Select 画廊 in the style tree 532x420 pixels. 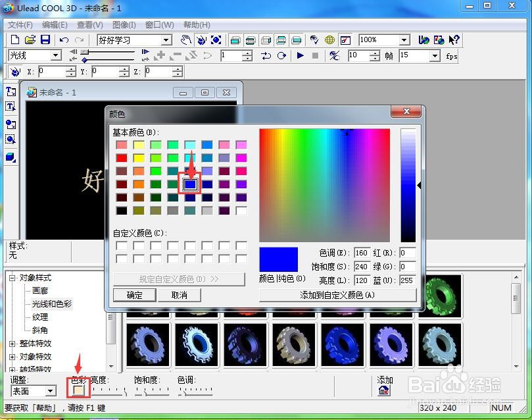point(40,290)
